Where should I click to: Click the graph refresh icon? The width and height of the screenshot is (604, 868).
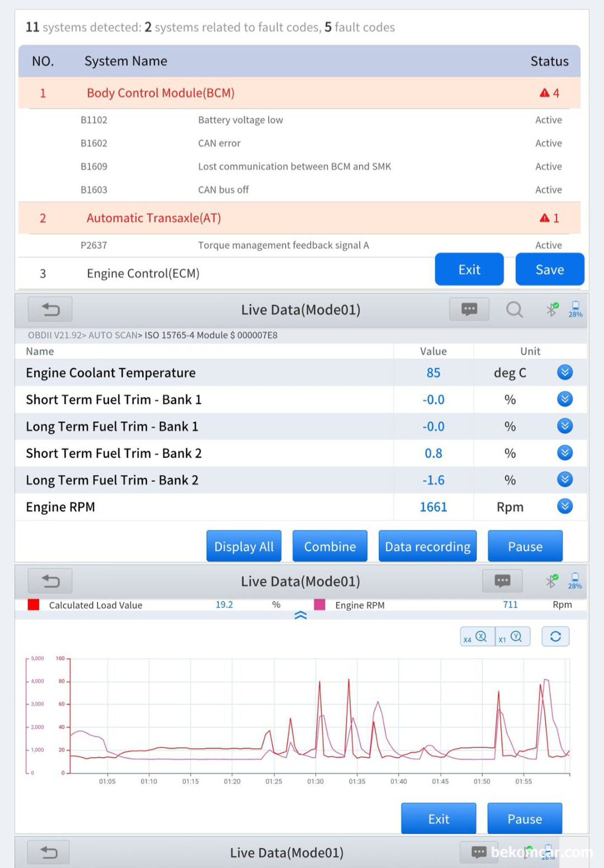click(x=555, y=636)
